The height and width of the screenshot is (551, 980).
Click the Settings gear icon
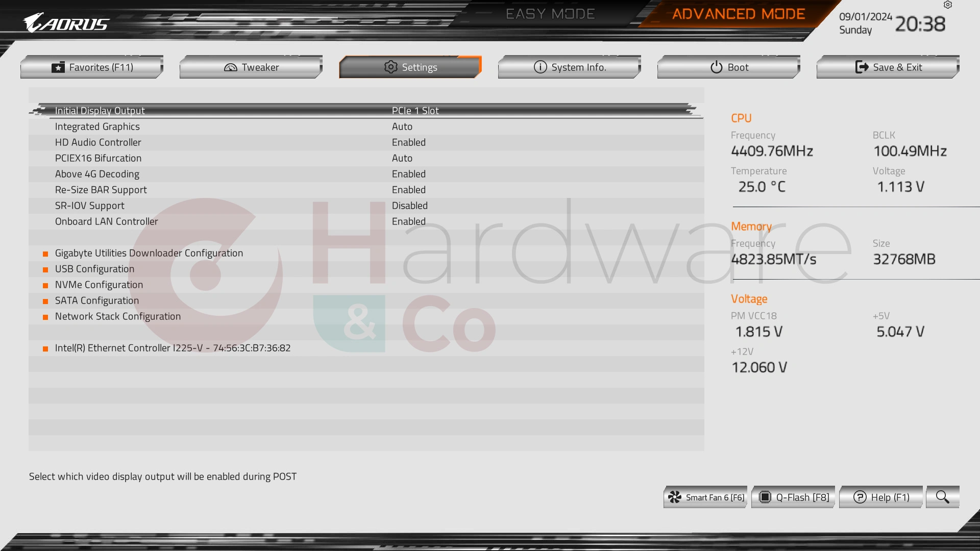click(x=390, y=67)
